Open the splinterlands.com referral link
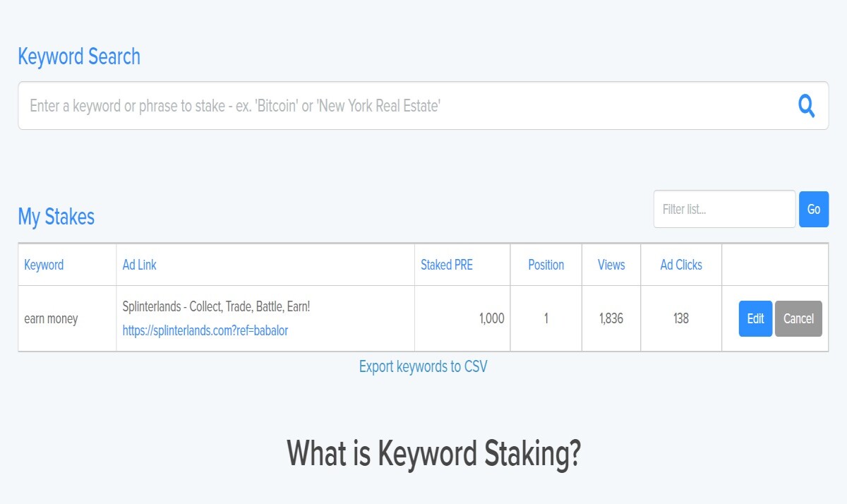Viewport: 847px width, 504px height. coord(205,330)
